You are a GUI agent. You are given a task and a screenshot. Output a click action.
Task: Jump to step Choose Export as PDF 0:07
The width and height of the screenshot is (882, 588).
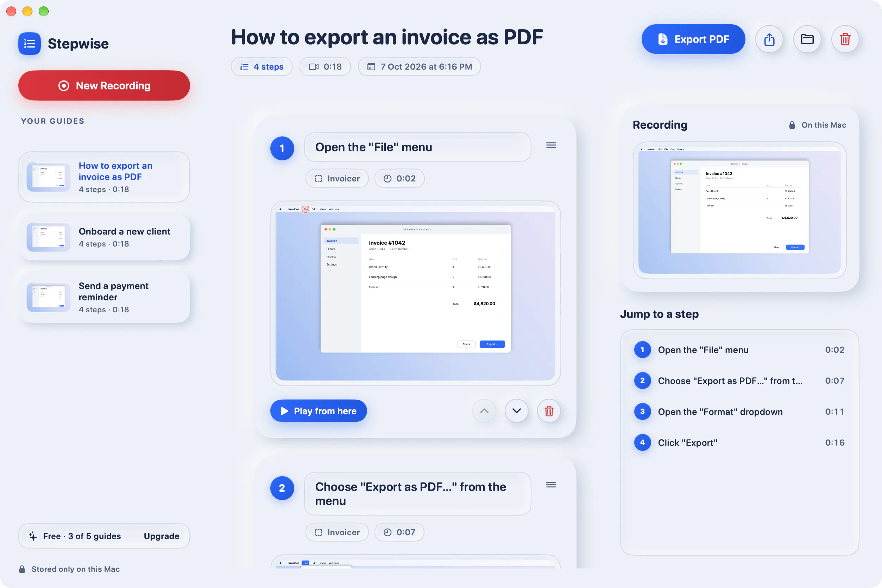coord(739,381)
